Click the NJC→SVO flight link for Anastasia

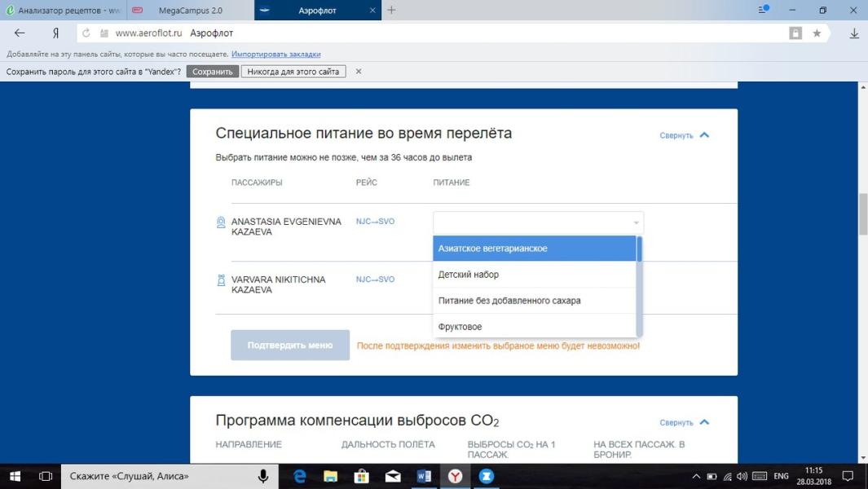tap(376, 221)
